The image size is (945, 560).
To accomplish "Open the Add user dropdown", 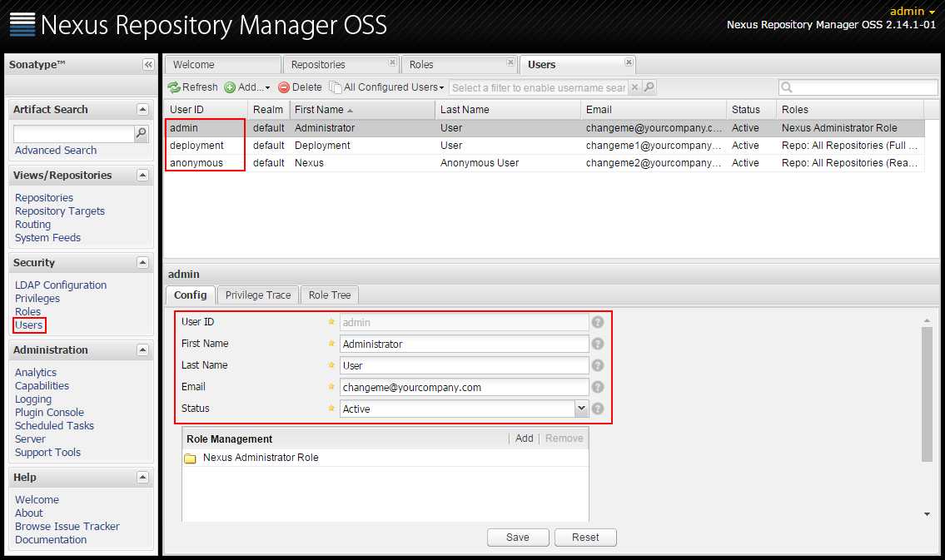I will click(x=247, y=87).
